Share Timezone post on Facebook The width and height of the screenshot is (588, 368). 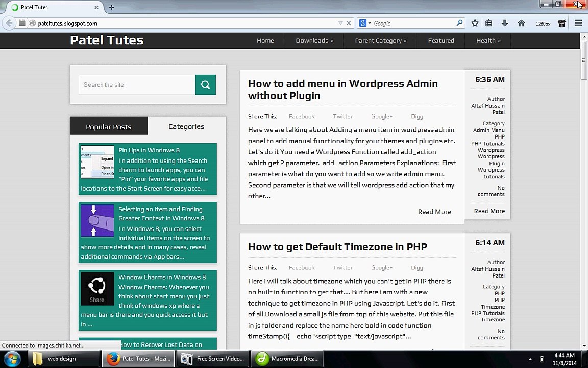coord(302,268)
